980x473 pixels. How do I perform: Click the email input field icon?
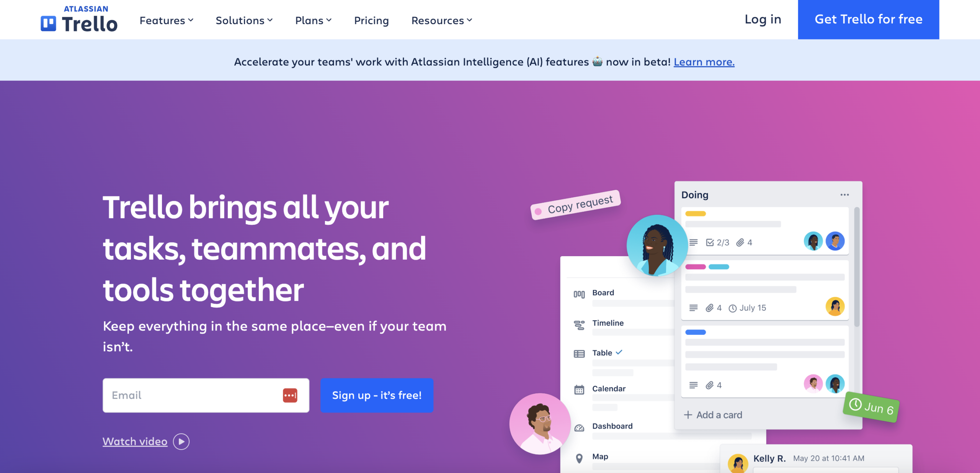point(290,395)
